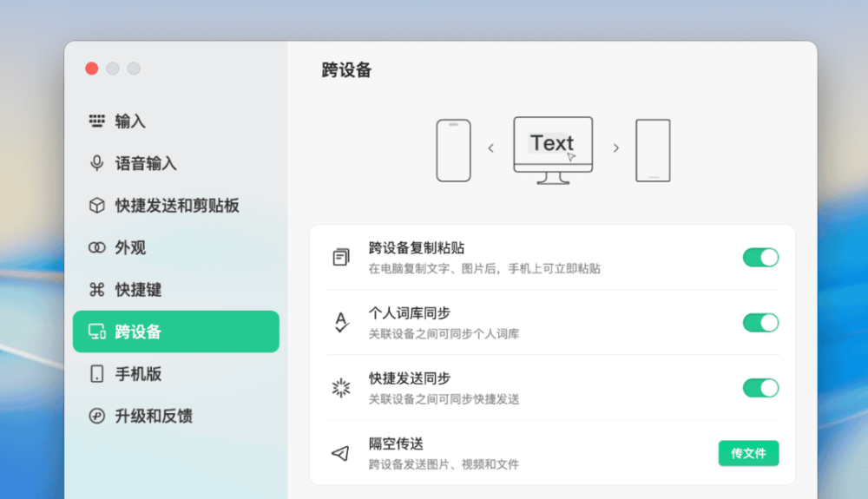The width and height of the screenshot is (868, 499).
Task: Open 快捷发送和剪贴板 section
Action: click(176, 206)
